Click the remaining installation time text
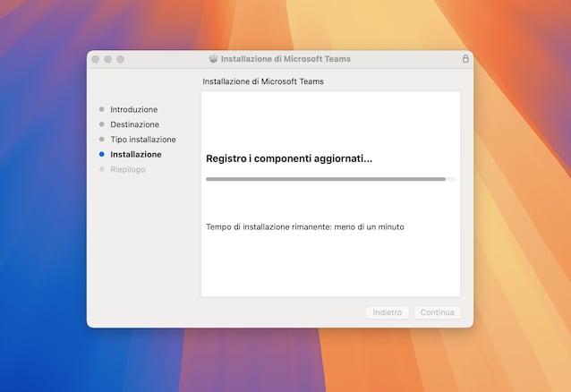571x392 pixels. tap(305, 227)
